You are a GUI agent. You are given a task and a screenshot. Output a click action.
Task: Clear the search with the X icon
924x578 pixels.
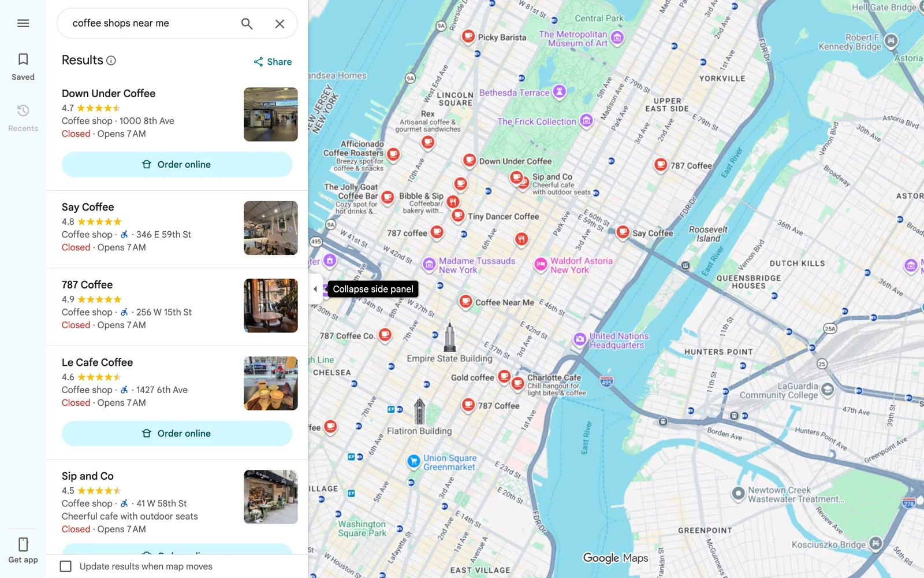pos(280,24)
